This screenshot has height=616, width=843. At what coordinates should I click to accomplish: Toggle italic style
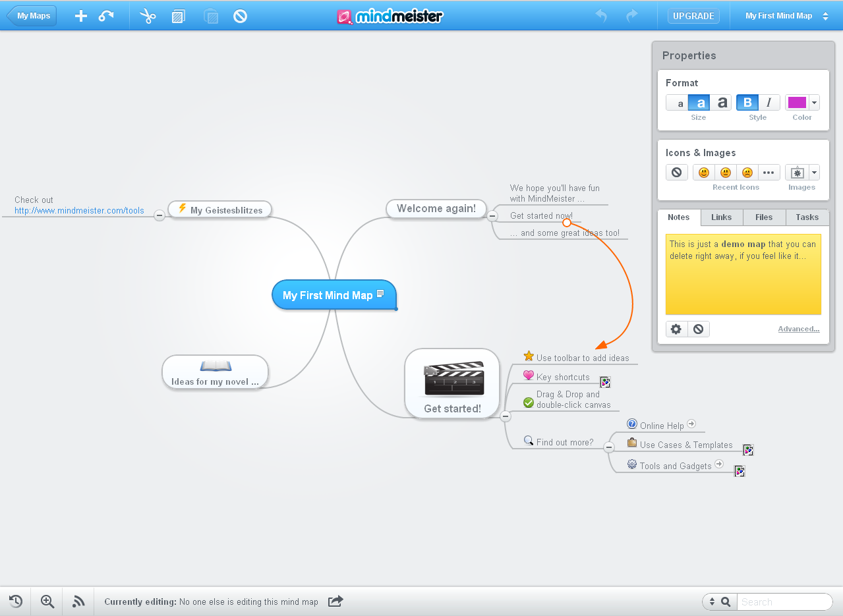[x=769, y=103]
